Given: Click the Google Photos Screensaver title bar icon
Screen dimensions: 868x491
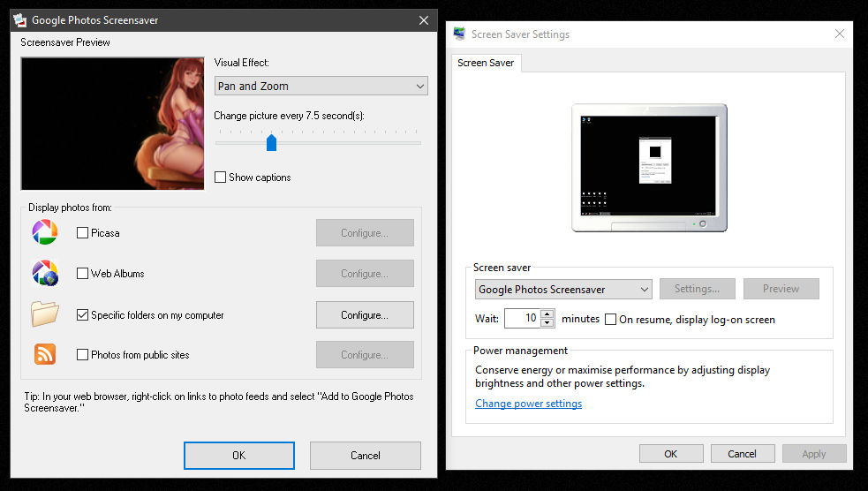Looking at the screenshot, I should click(x=20, y=20).
